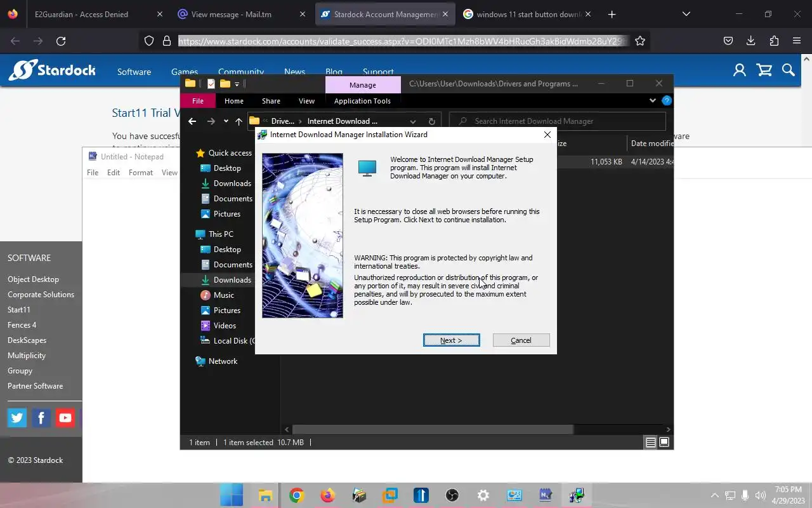Open the Stardock shopping cart
Viewport: 812px width, 508px height.
click(764, 70)
